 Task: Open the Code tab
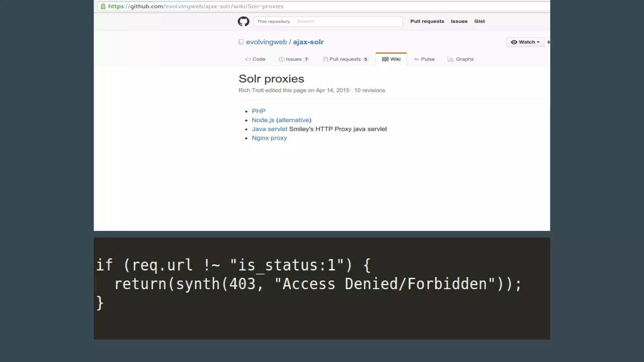[255, 59]
